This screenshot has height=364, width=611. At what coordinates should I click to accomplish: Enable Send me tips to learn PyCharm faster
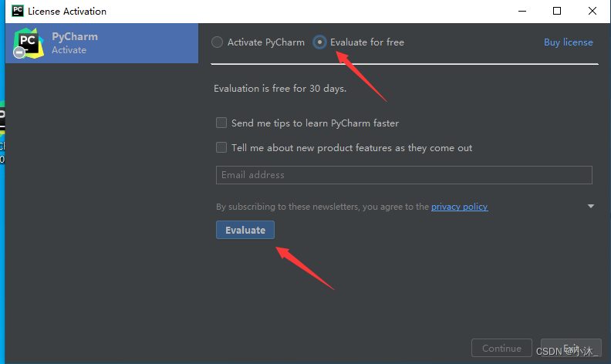221,123
